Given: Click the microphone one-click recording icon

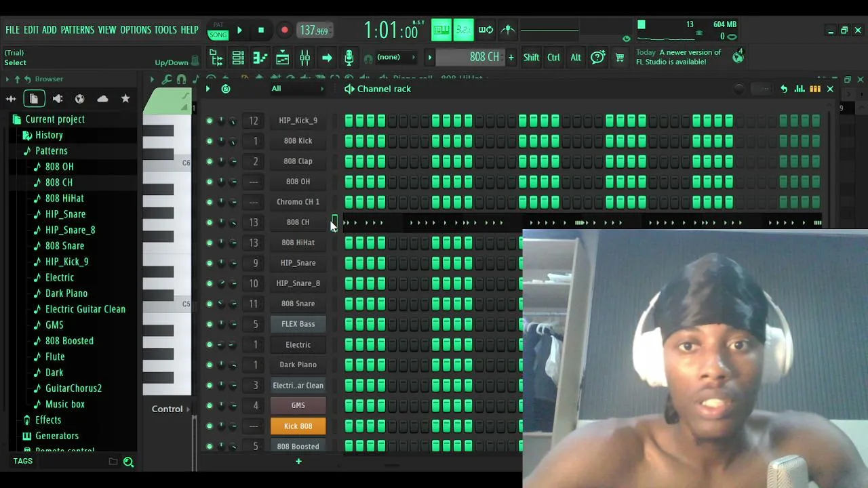Looking at the screenshot, I should tap(349, 58).
